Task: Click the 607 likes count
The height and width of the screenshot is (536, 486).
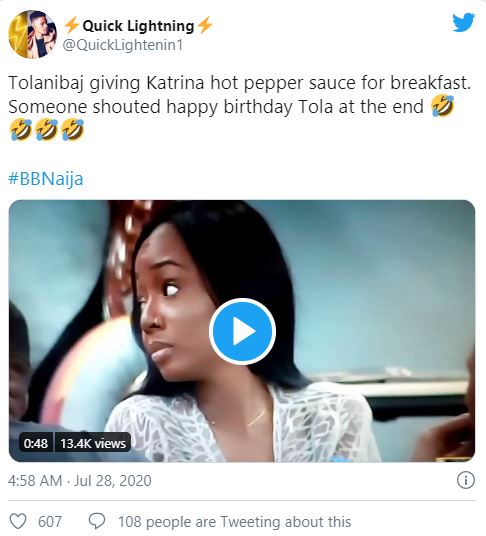Action: [x=50, y=522]
